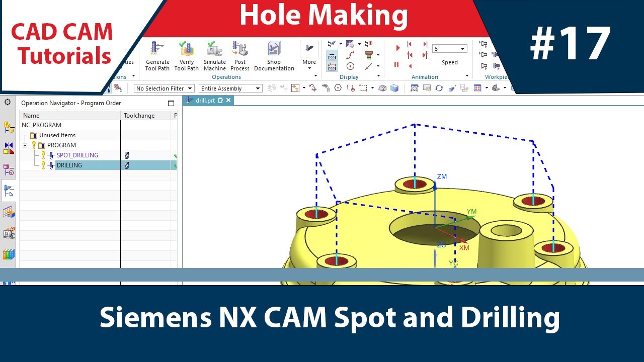Expand the Operations group options arrow

click(316, 76)
